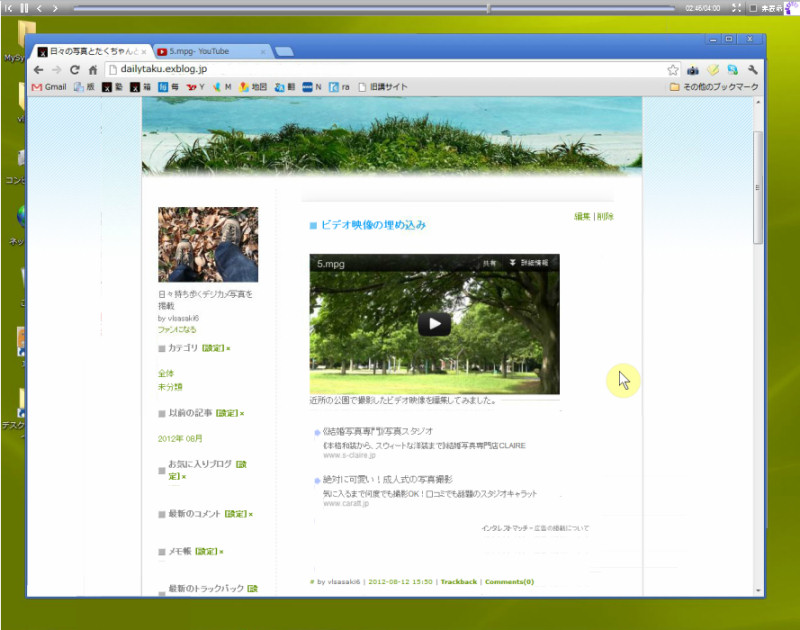
Task: Click the × beside メモ帳 設定
Action: 221,552
